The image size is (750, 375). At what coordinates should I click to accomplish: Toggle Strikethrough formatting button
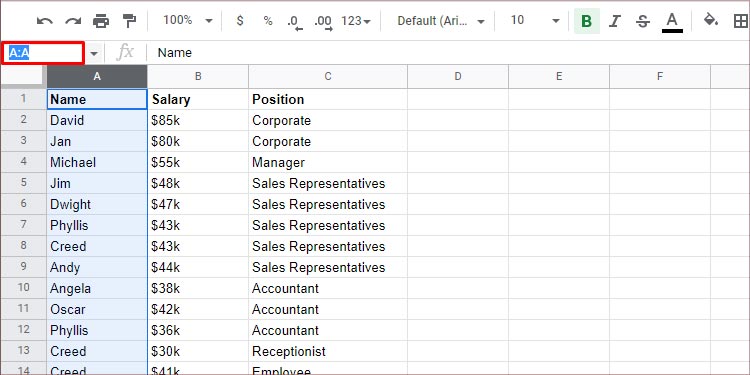pos(643,21)
